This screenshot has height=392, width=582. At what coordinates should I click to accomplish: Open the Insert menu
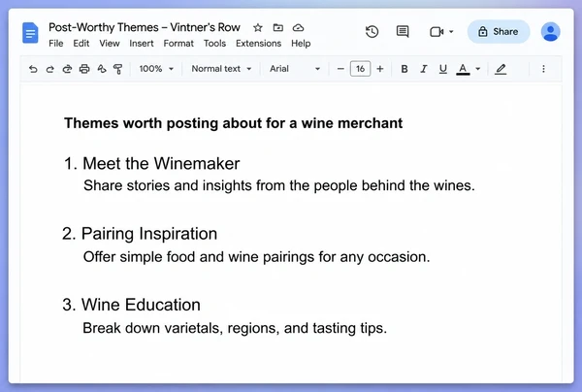(x=142, y=44)
